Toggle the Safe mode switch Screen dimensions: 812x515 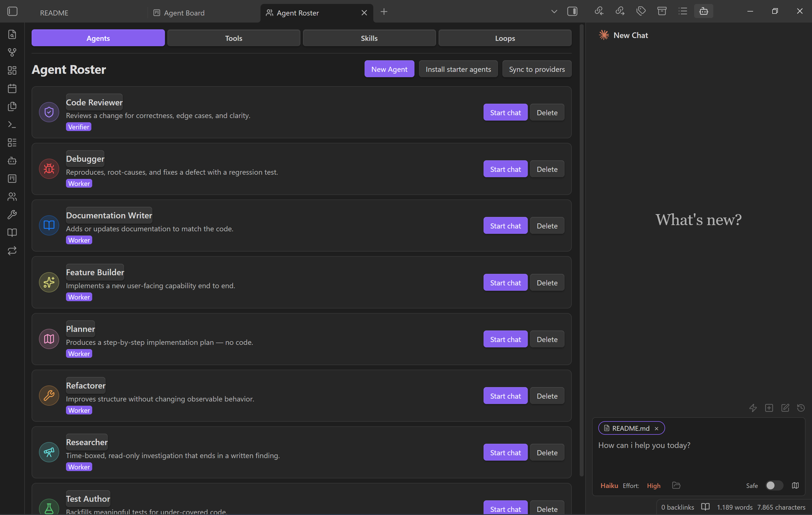(x=774, y=485)
